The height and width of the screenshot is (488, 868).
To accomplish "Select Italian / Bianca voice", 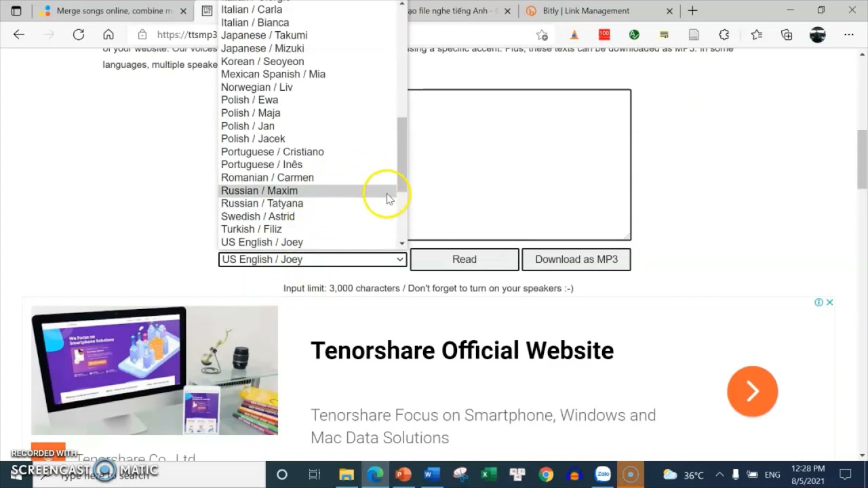I will pyautogui.click(x=308, y=23).
